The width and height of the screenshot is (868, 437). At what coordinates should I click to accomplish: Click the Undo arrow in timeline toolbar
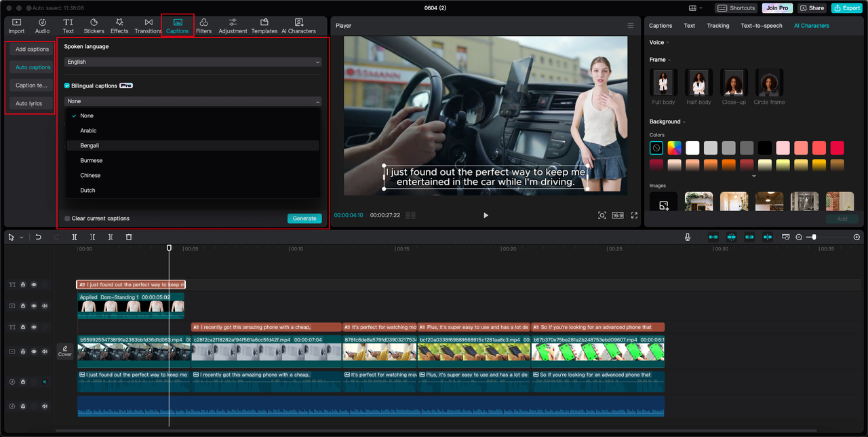point(39,237)
